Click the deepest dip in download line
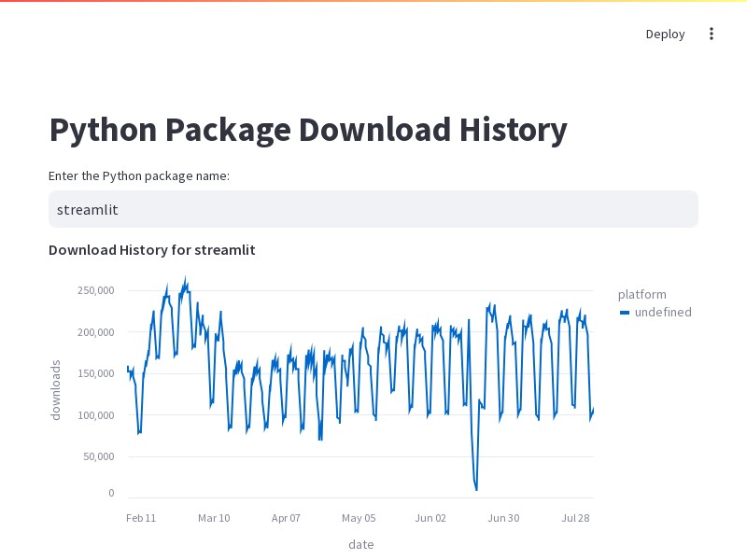The width and height of the screenshot is (747, 560). (476, 489)
